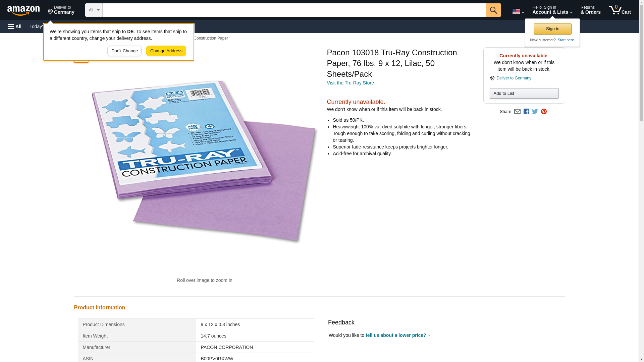
Task: Click the Don't Change button
Action: tap(124, 51)
